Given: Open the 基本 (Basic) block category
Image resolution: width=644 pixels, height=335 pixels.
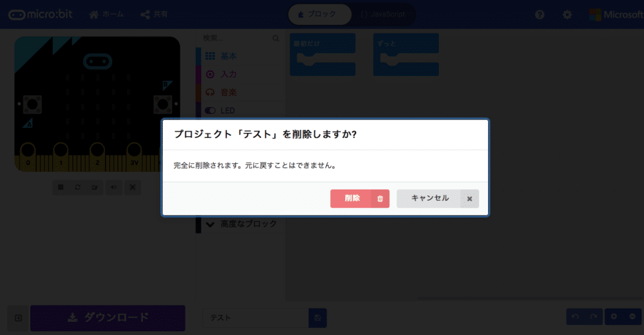Looking at the screenshot, I should click(241, 56).
